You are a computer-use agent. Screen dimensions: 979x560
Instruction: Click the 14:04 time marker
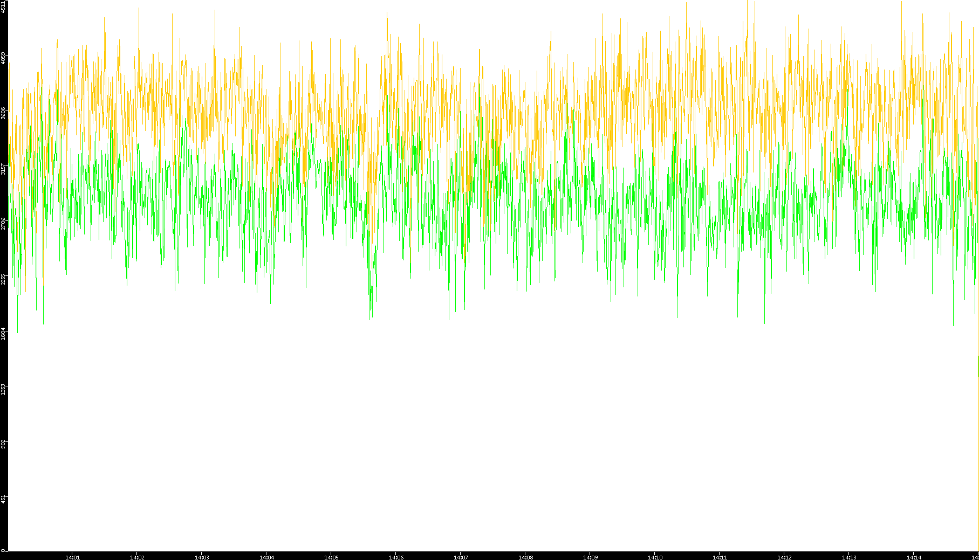tap(266, 557)
